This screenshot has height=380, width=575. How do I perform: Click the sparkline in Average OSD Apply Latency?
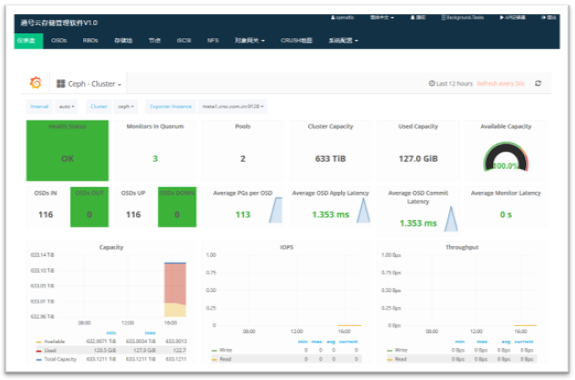coord(363,210)
